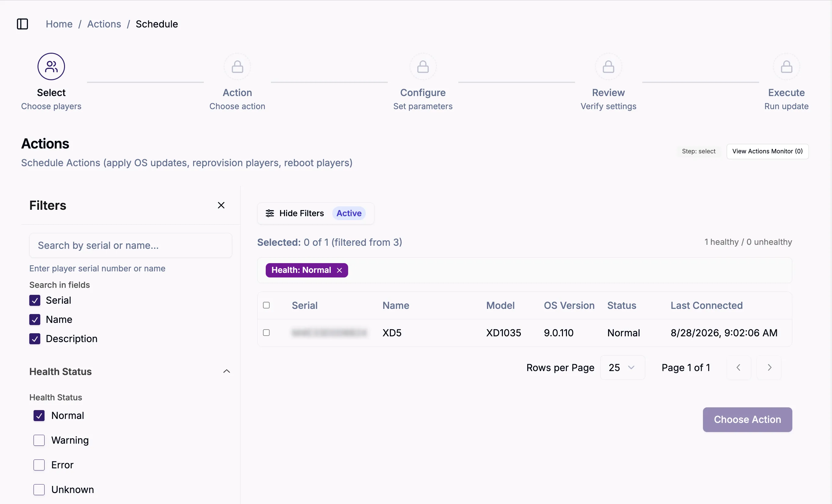Collapse the Health Status section chevron
Image resolution: width=832 pixels, height=504 pixels.
pyautogui.click(x=227, y=371)
